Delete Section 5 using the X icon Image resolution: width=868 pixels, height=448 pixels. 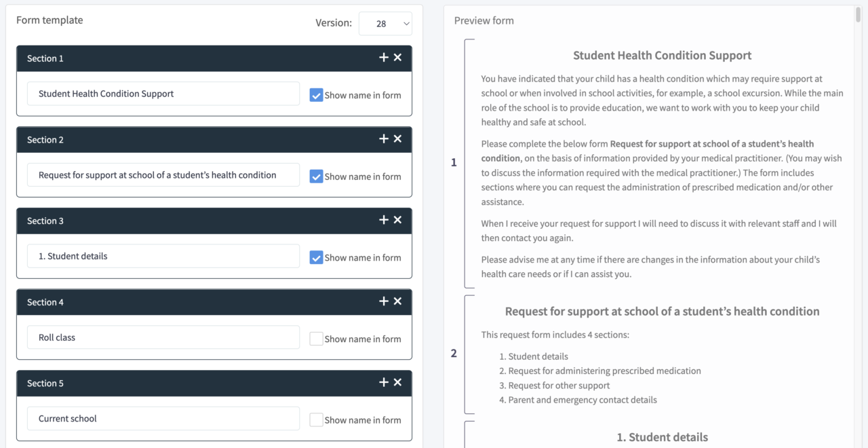click(398, 383)
